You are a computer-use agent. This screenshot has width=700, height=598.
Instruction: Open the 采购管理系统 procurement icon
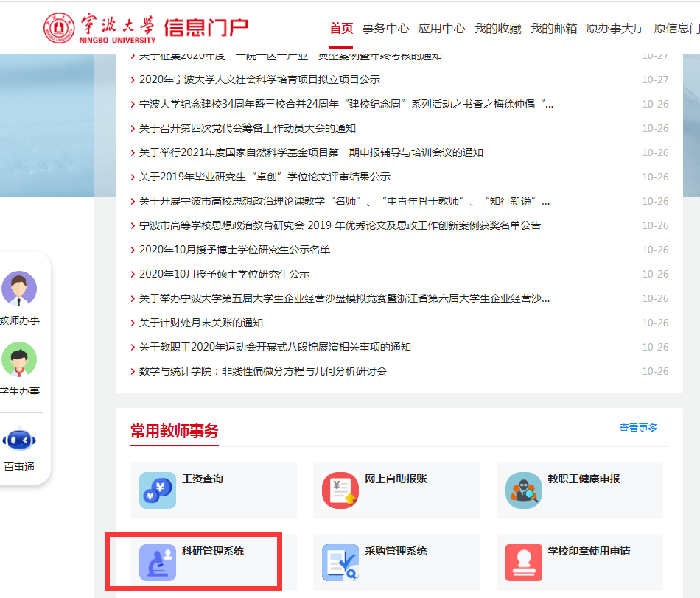click(340, 563)
